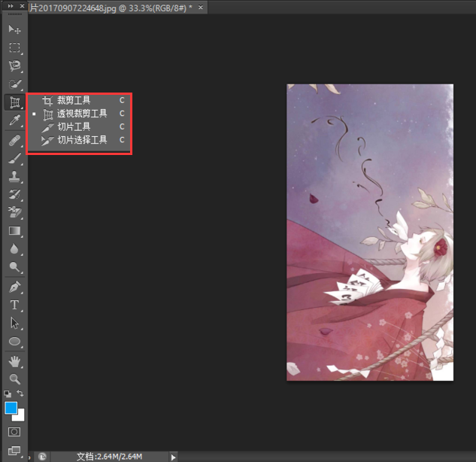The height and width of the screenshot is (462, 476).
Task: Click the Perspective Crop tool in toolbar
Action: 14,102
